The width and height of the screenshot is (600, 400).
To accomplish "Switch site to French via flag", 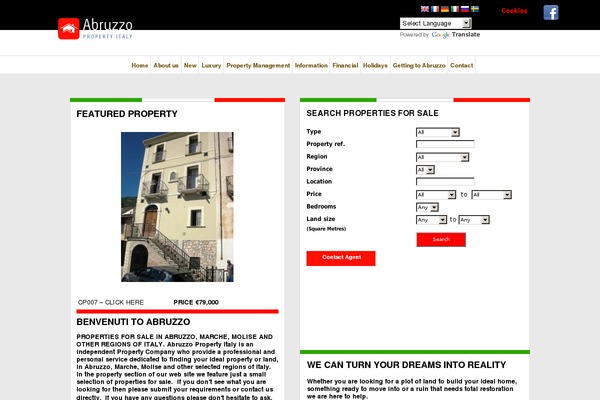I will pyautogui.click(x=435, y=9).
